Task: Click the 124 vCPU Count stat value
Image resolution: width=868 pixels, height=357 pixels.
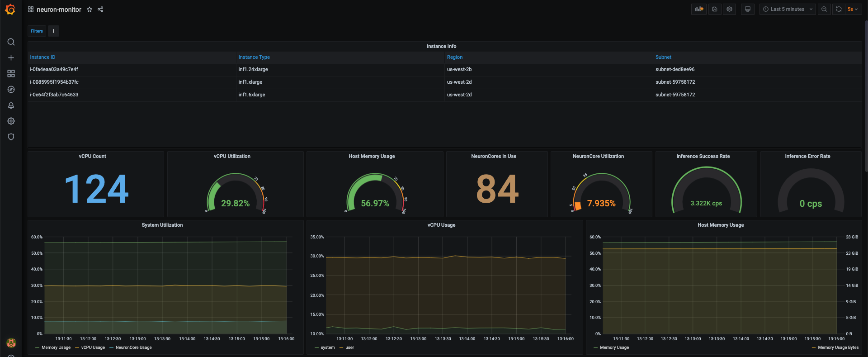Action: coord(97,189)
